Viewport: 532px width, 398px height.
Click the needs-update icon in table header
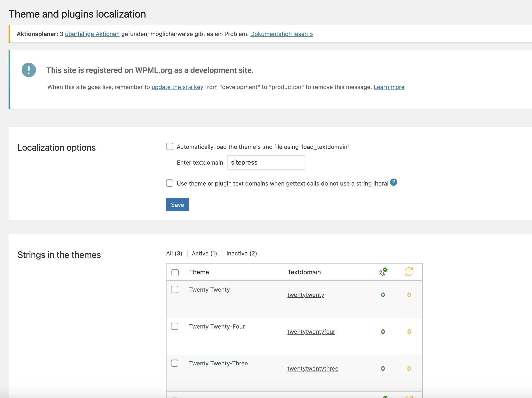(x=409, y=272)
